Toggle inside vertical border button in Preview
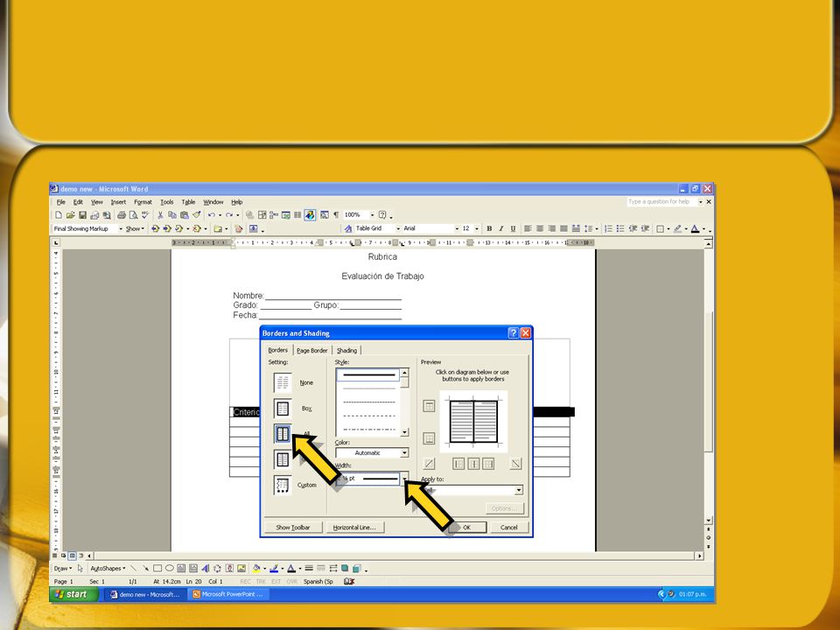 pos(473,464)
